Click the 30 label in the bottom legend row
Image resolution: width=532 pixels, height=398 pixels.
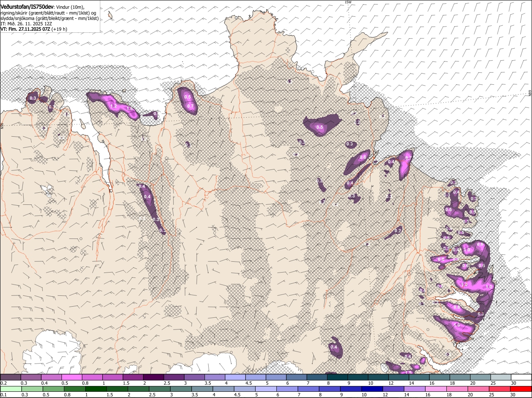tap(512, 395)
